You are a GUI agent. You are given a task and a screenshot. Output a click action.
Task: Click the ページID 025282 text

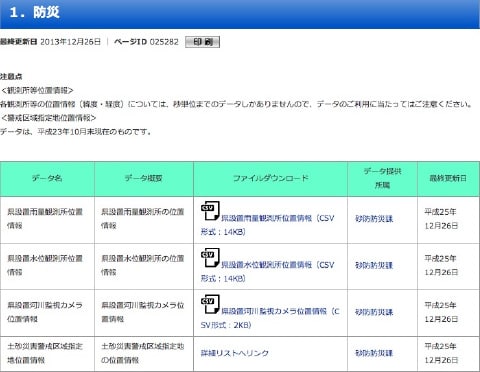tap(146, 42)
